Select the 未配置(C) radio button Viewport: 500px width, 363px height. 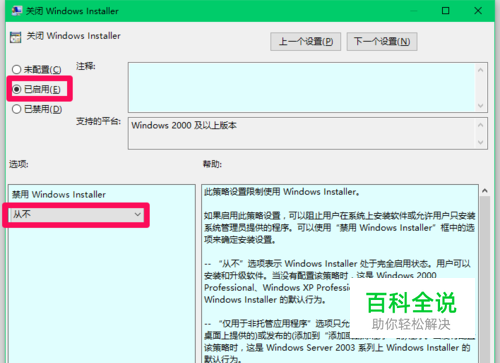[x=36, y=69]
